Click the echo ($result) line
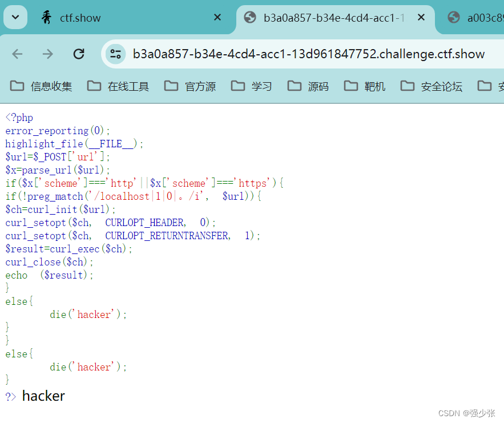 pyautogui.click(x=49, y=275)
